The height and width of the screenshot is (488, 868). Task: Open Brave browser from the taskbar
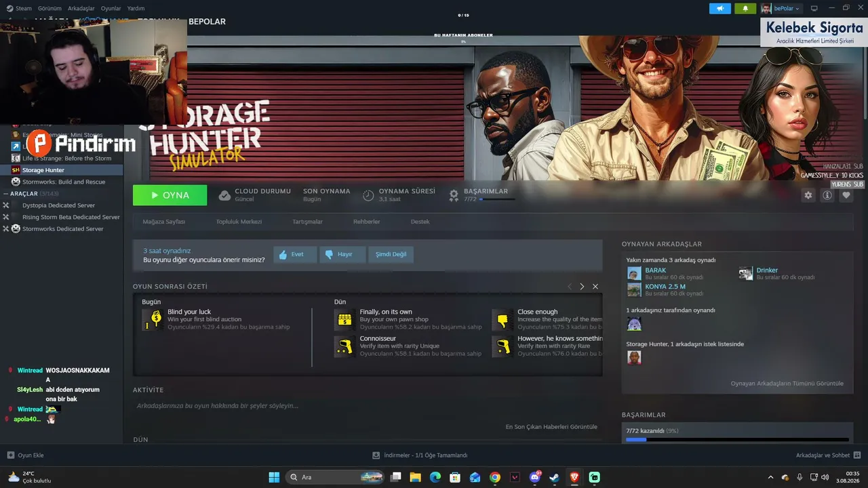pyautogui.click(x=574, y=477)
